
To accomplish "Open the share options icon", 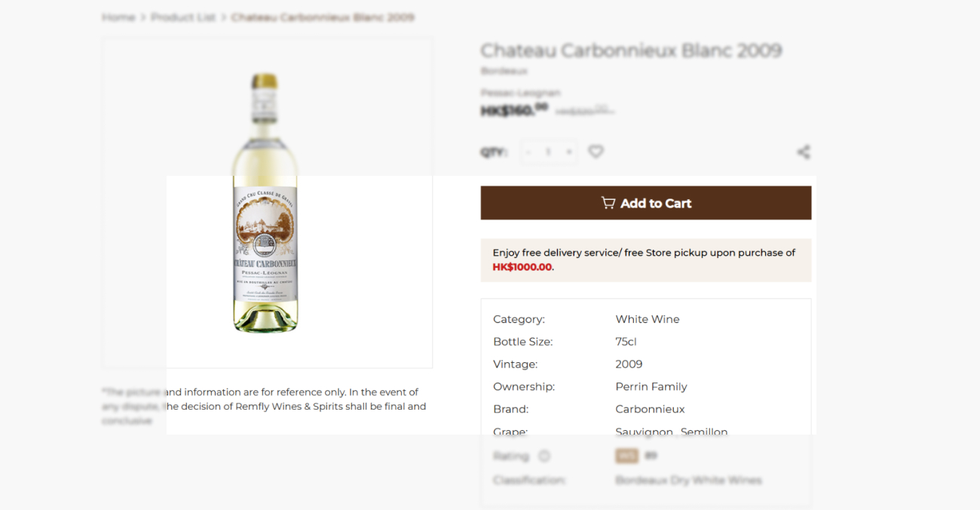I will point(804,152).
